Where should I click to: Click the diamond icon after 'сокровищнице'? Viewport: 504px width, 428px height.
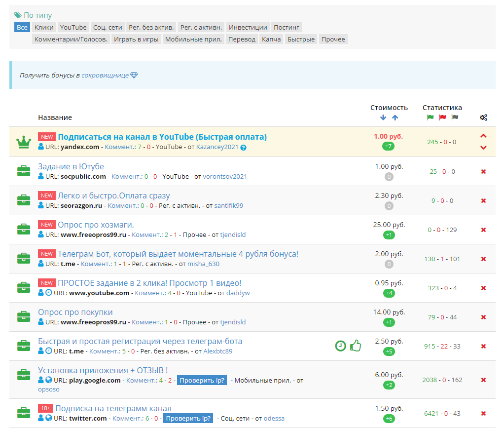pyautogui.click(x=134, y=76)
